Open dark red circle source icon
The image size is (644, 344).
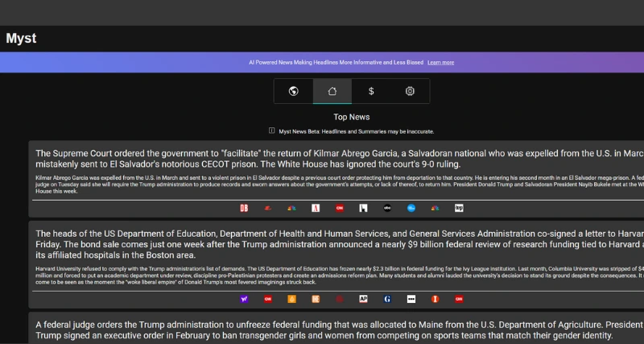(x=339, y=299)
